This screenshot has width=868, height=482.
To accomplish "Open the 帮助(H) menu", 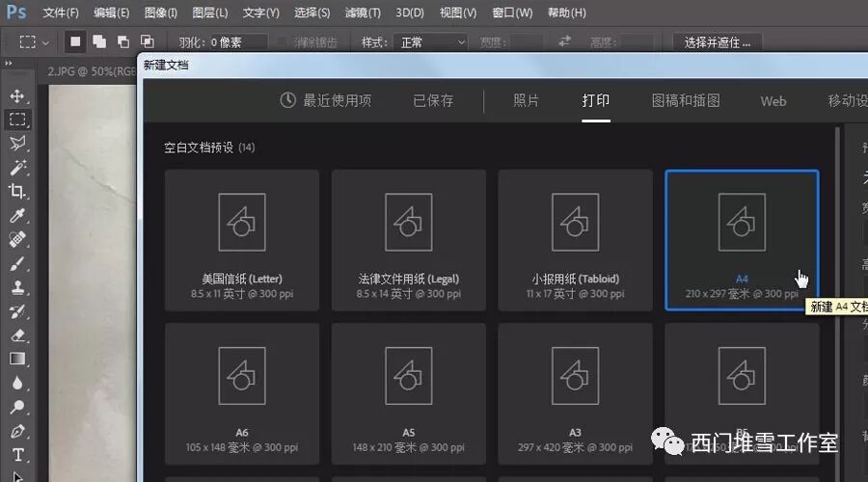I will [566, 13].
